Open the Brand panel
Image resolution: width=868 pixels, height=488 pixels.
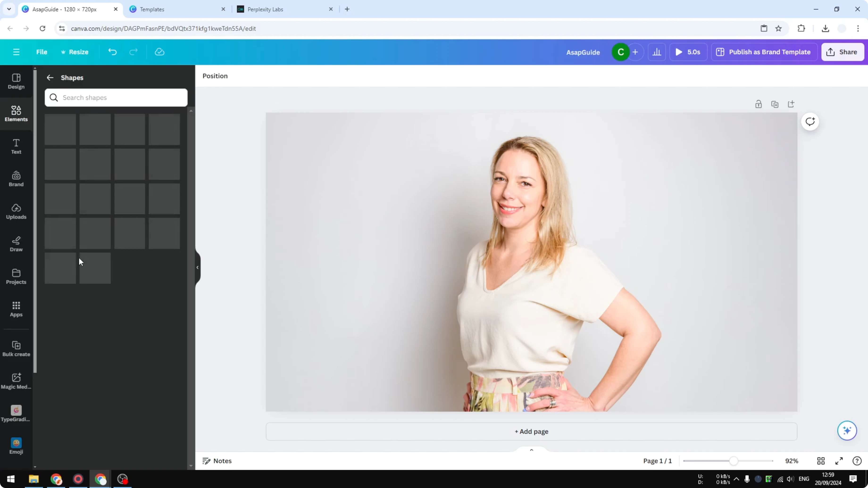coord(16,179)
